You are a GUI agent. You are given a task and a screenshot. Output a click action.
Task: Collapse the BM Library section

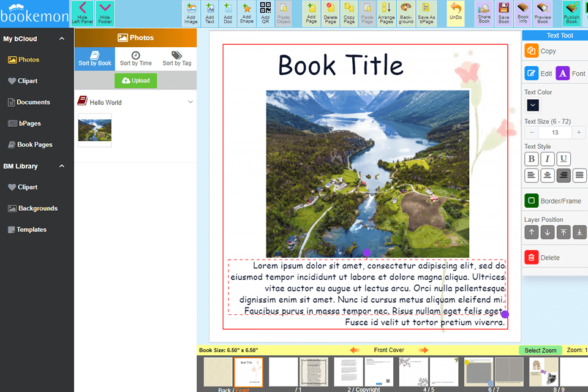62,166
